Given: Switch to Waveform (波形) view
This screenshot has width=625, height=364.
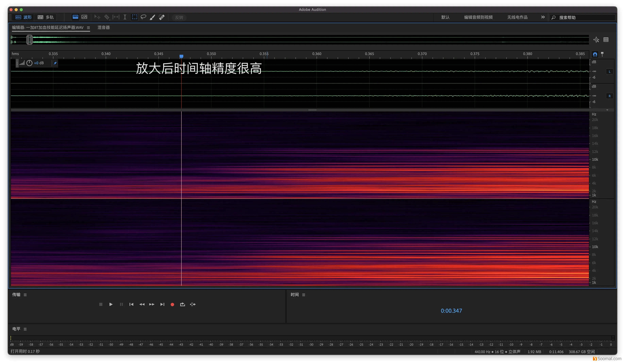Looking at the screenshot, I should click(x=24, y=17).
